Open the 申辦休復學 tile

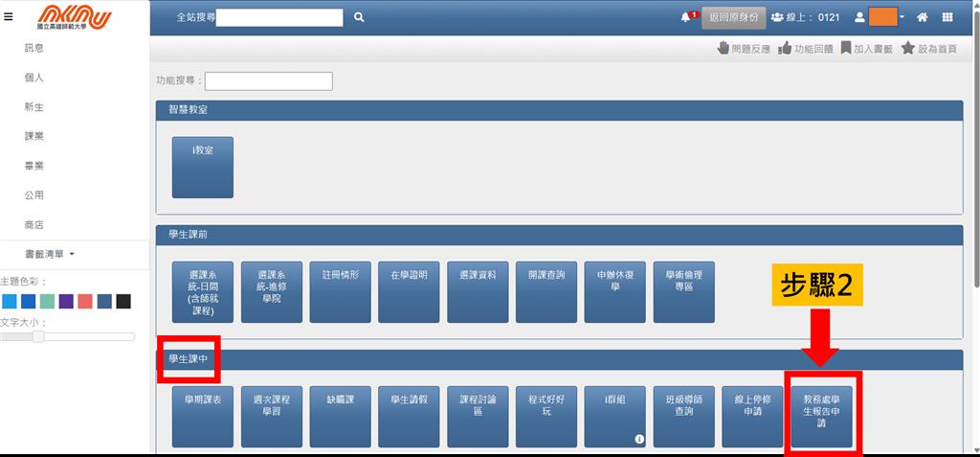pyautogui.click(x=615, y=292)
